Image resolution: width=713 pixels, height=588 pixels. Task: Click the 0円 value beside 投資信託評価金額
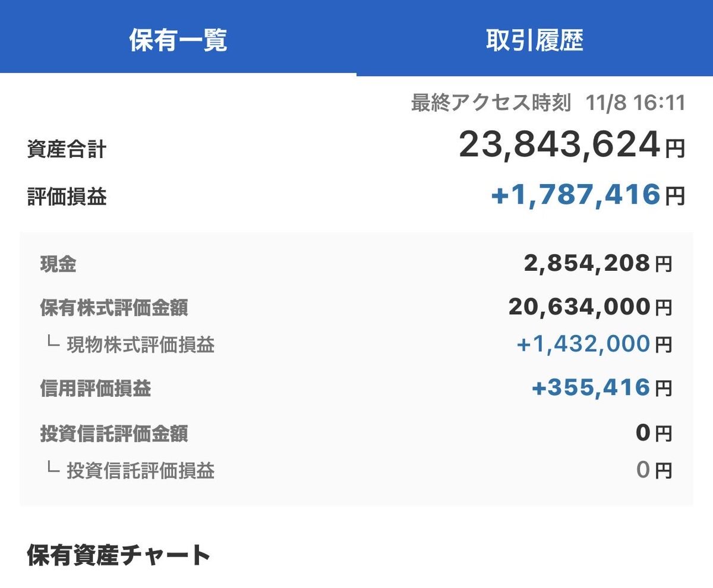click(x=654, y=434)
